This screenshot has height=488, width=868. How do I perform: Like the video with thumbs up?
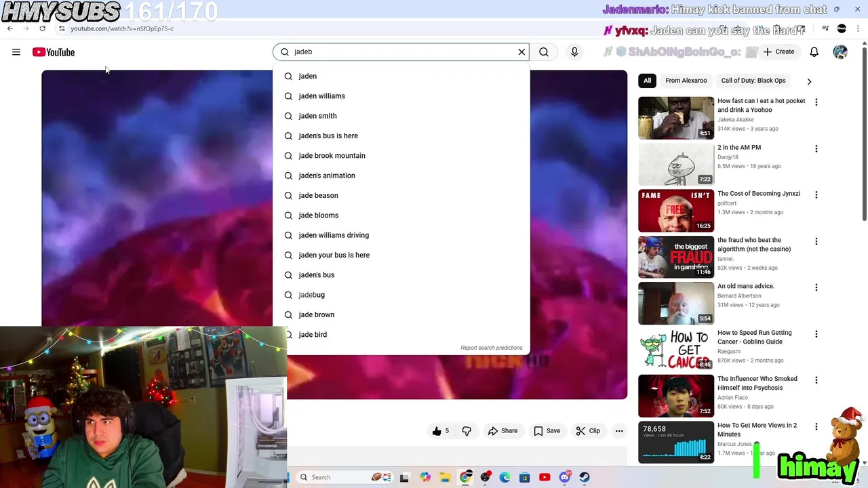(441, 431)
